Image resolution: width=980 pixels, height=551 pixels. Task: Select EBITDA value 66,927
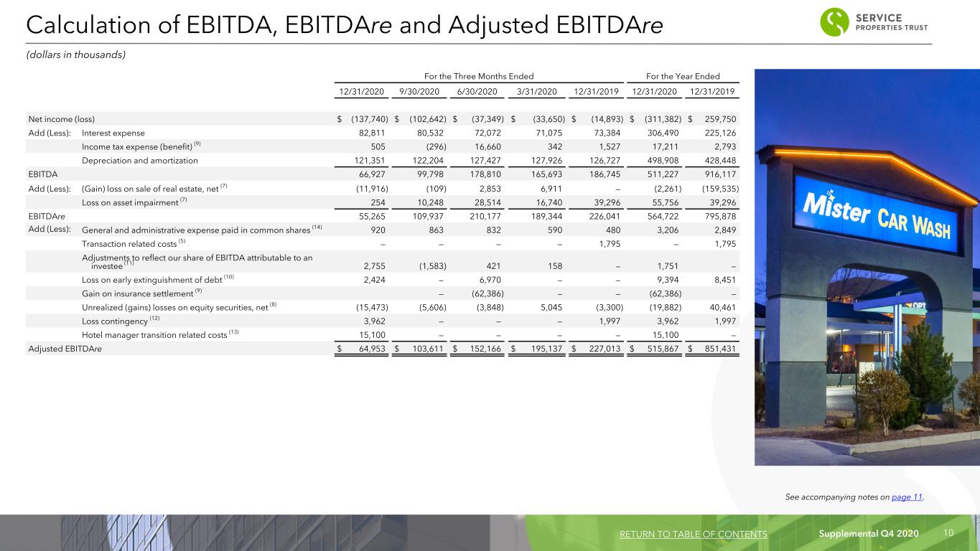pyautogui.click(x=373, y=174)
